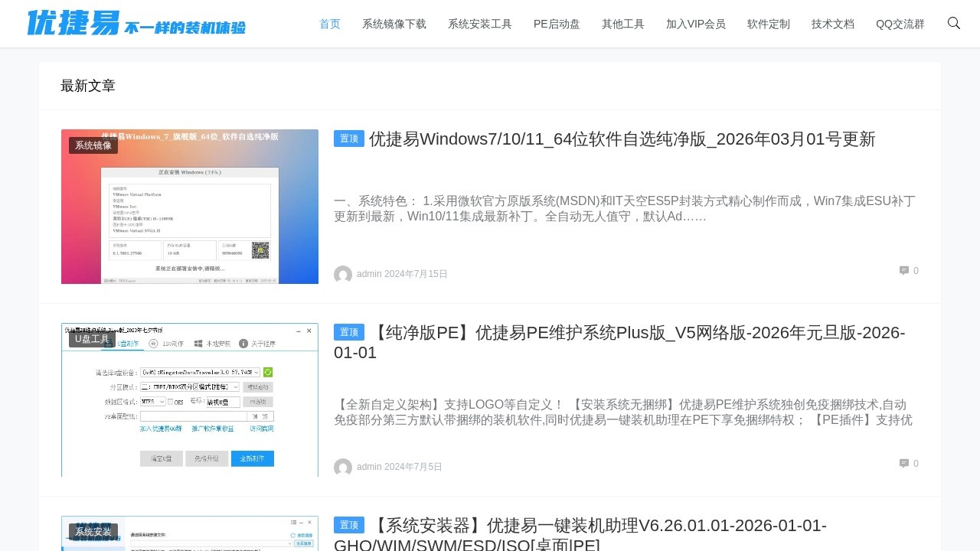Go to PE启动盘 page

point(557,24)
